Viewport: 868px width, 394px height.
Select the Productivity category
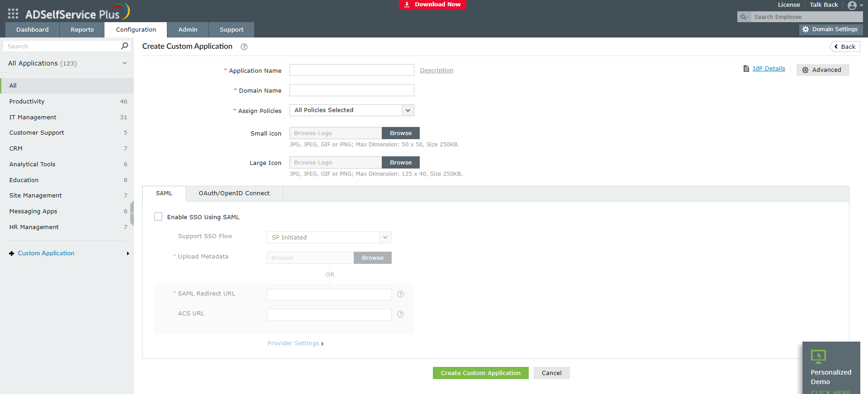pyautogui.click(x=67, y=102)
